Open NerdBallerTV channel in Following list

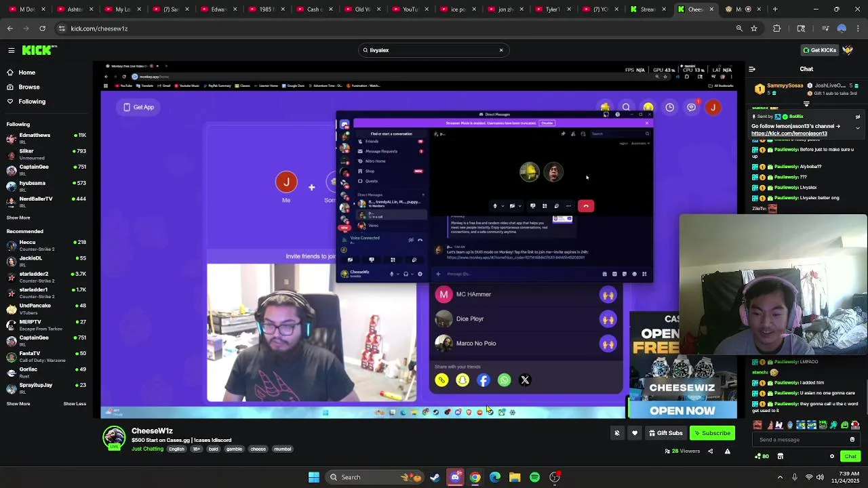click(46, 201)
